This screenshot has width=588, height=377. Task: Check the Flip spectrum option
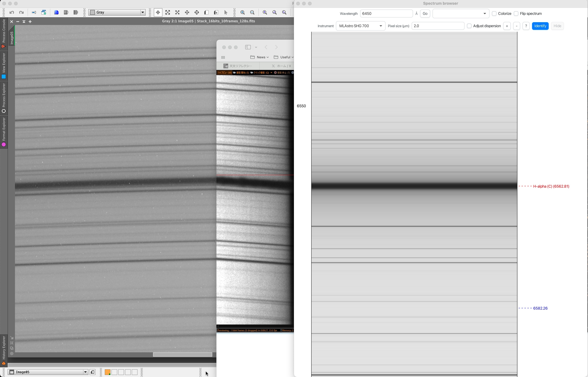[516, 14]
